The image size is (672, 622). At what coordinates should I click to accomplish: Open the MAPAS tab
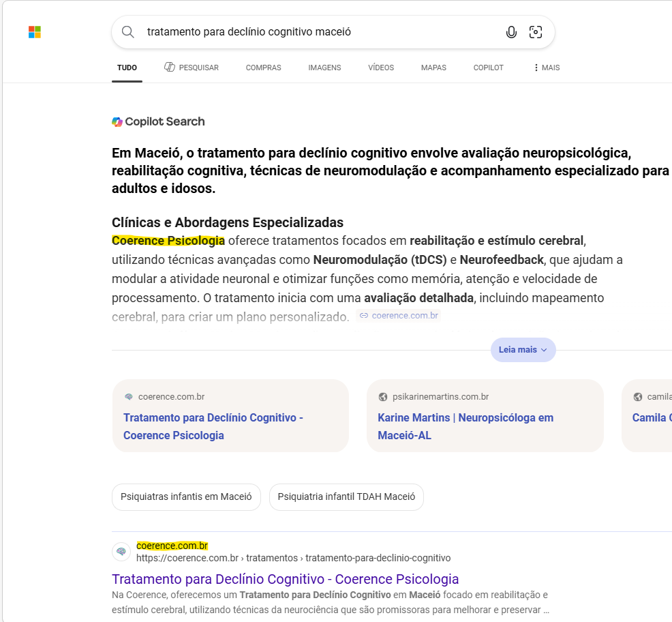(433, 68)
